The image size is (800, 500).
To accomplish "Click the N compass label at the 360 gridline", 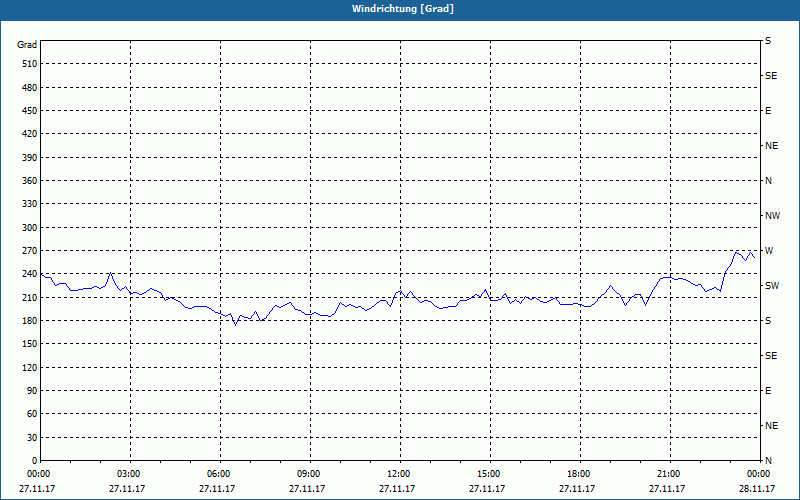I will (x=768, y=181).
